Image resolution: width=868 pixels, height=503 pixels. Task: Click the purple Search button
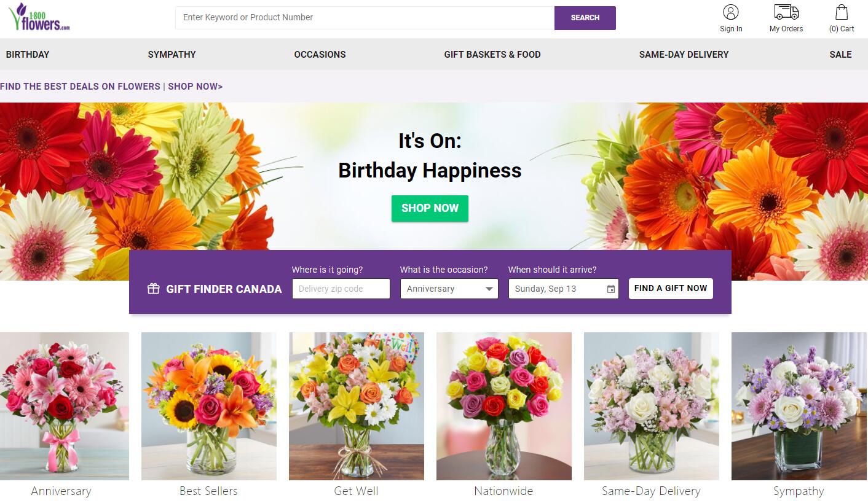[x=585, y=18]
